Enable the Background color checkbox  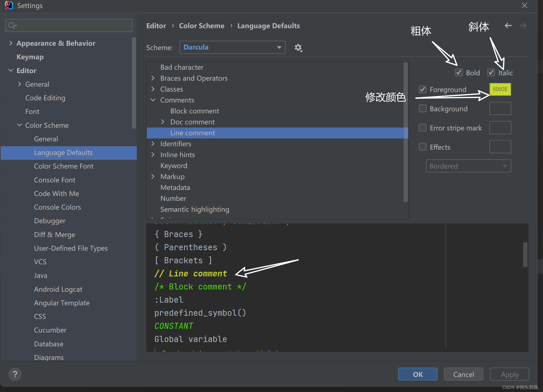coord(422,108)
